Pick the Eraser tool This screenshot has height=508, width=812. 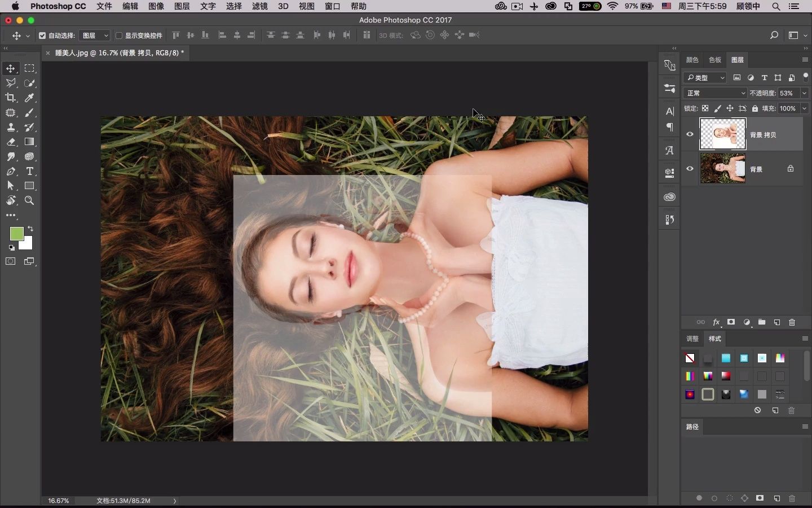tap(11, 142)
